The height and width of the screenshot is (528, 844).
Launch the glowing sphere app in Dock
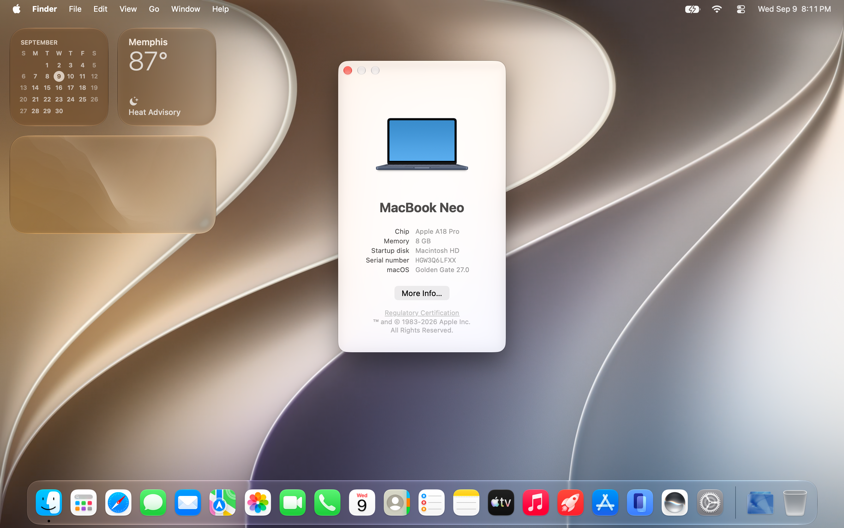675,503
